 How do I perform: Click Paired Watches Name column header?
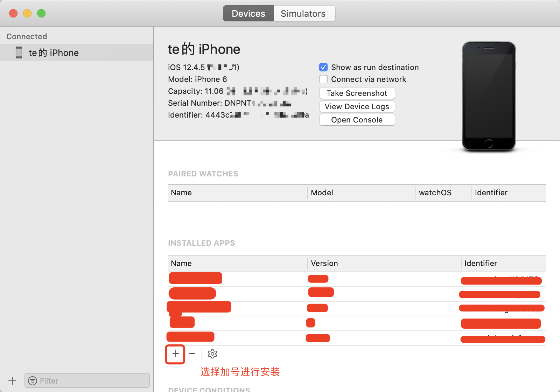pos(238,192)
